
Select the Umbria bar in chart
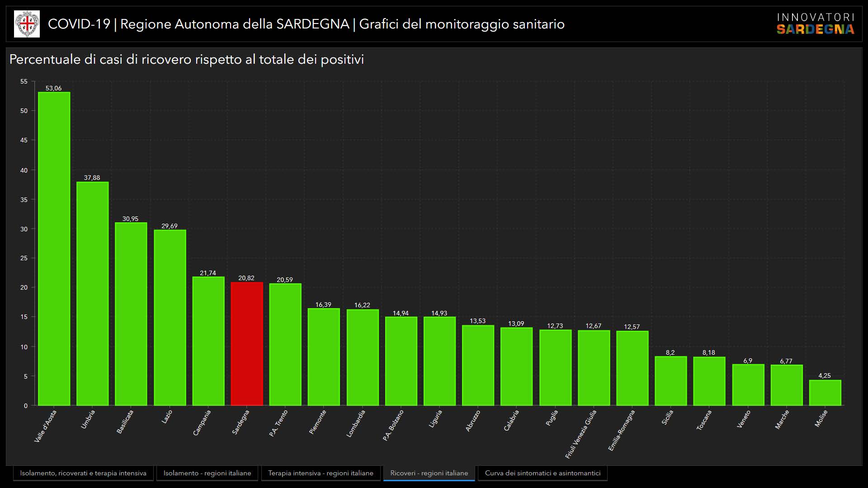click(x=92, y=294)
